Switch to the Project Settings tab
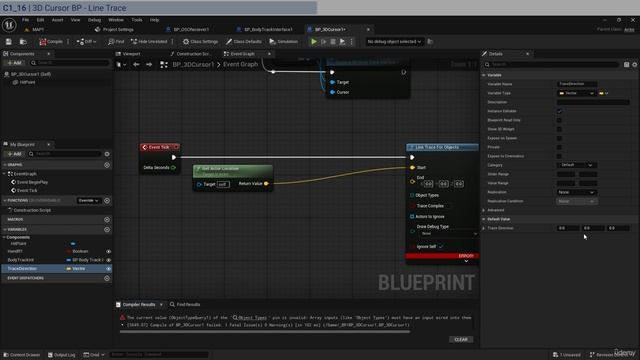 114,29
